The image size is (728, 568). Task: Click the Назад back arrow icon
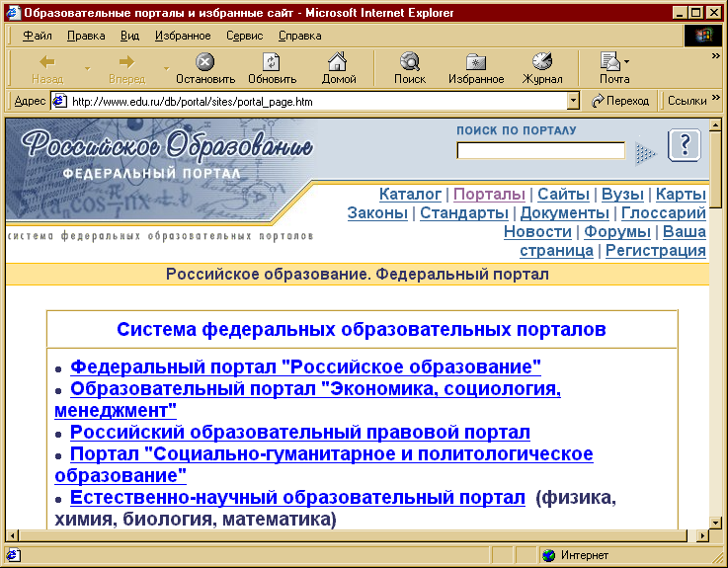(47, 61)
